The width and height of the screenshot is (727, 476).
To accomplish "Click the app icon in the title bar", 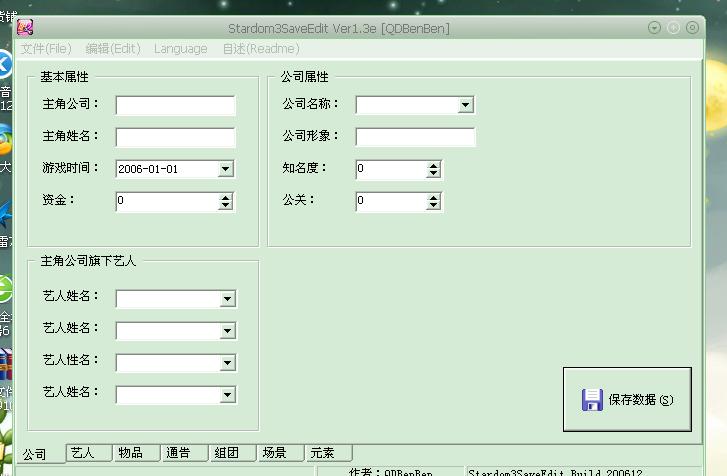I will pyautogui.click(x=26, y=28).
